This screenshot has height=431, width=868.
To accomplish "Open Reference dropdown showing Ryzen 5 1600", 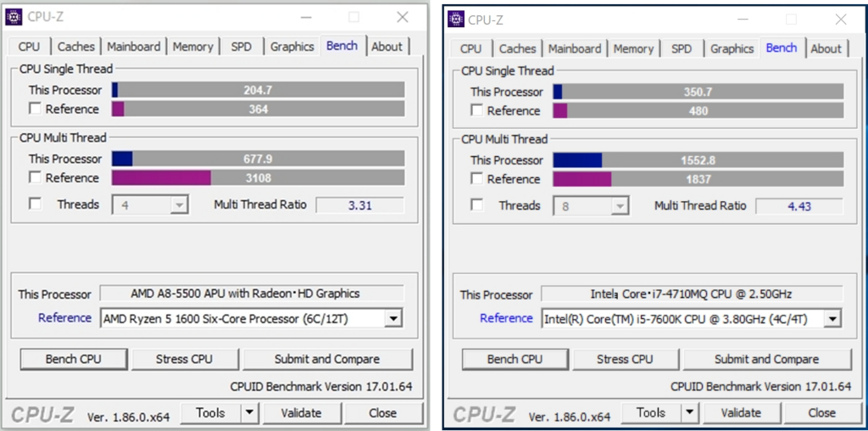I will click(x=251, y=318).
